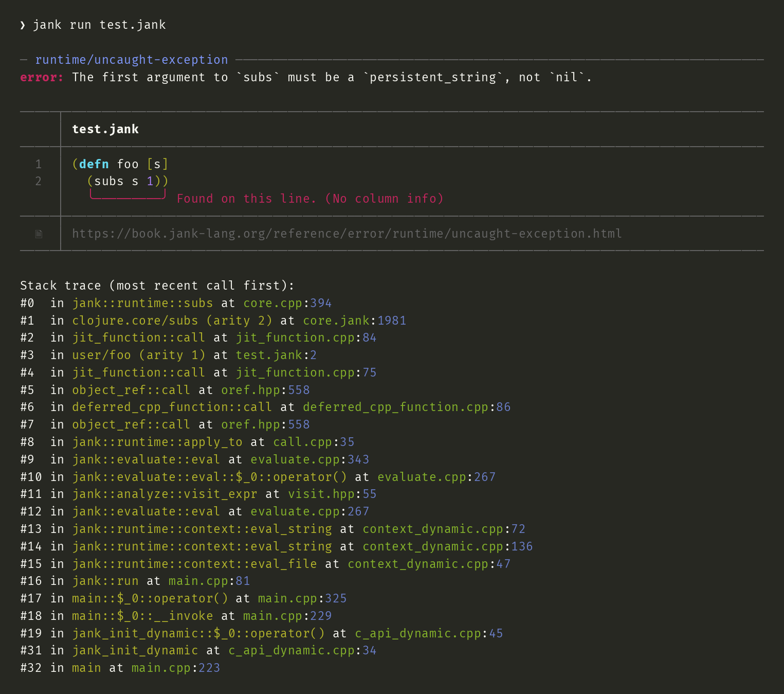Click c_api_dynamic.cpp:45 in frame #19
Viewport: 784px width, 694px height.
tap(429, 633)
